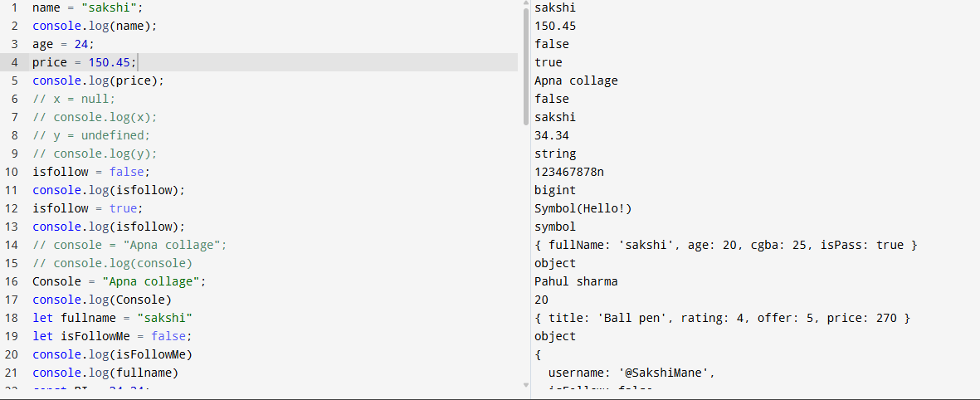Click code line let isFollowMe = false;
Image resolution: width=980 pixels, height=400 pixels.
tap(113, 335)
